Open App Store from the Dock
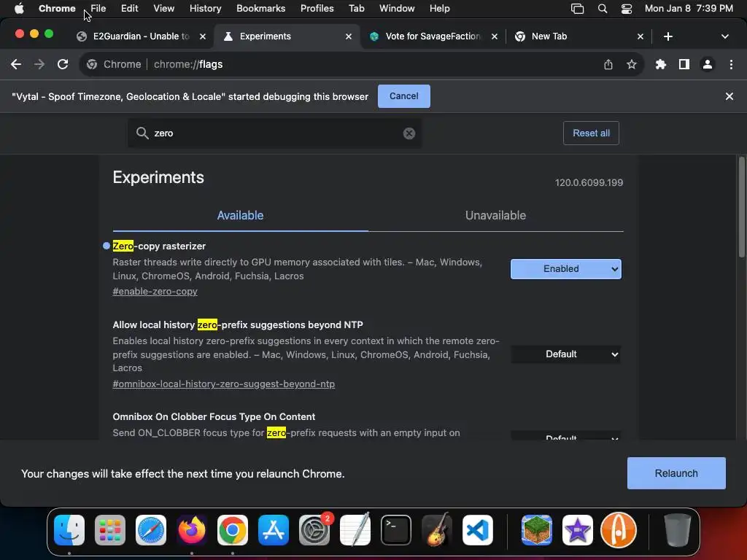Viewport: 747px width, 560px height. coord(274,530)
